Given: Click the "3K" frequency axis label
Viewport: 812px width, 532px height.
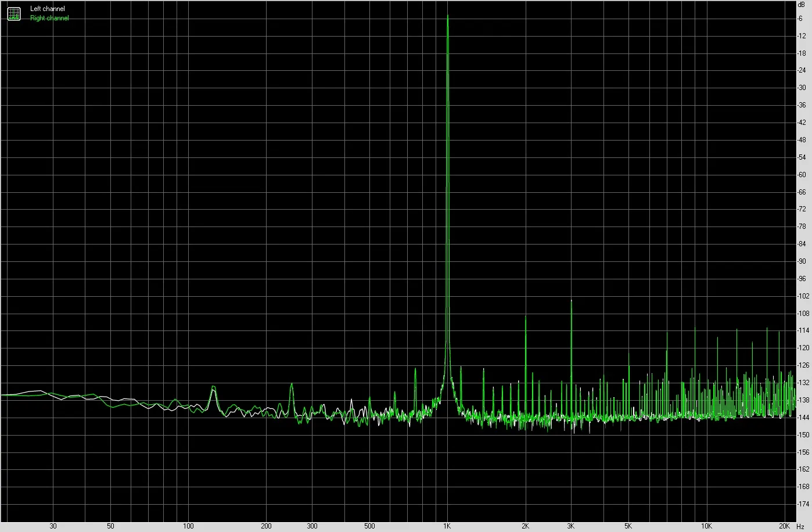Looking at the screenshot, I should tap(571, 526).
